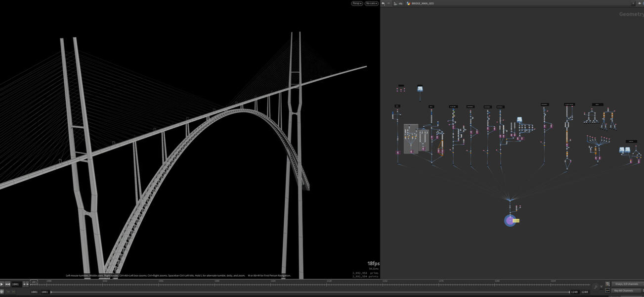644x297 pixels.
Task: Enable the keyframe scope toggle beside channel count
Action: tap(608, 284)
